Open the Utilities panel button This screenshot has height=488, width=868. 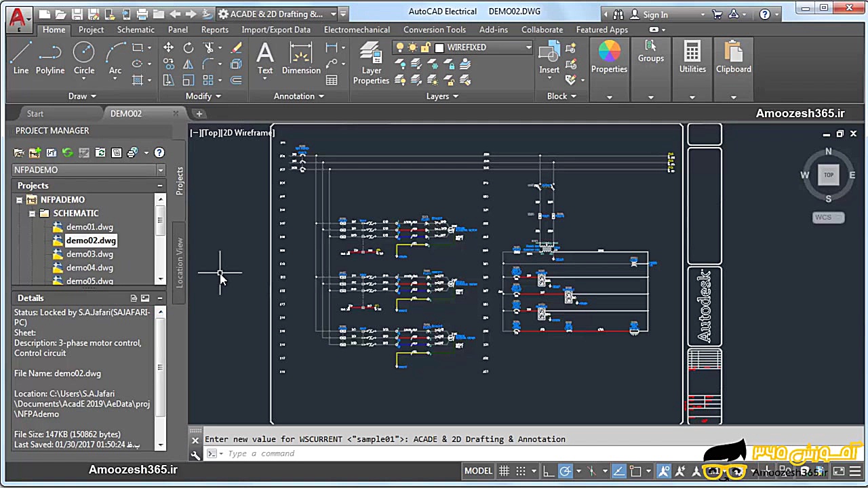(x=692, y=57)
